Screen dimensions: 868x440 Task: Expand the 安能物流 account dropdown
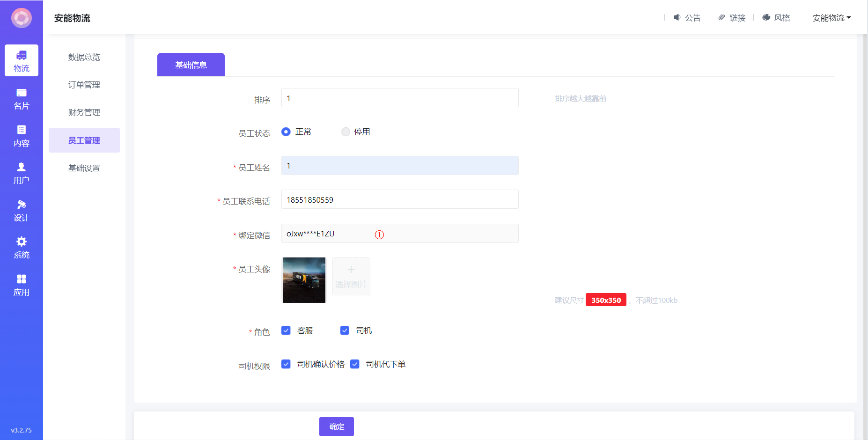coord(831,18)
